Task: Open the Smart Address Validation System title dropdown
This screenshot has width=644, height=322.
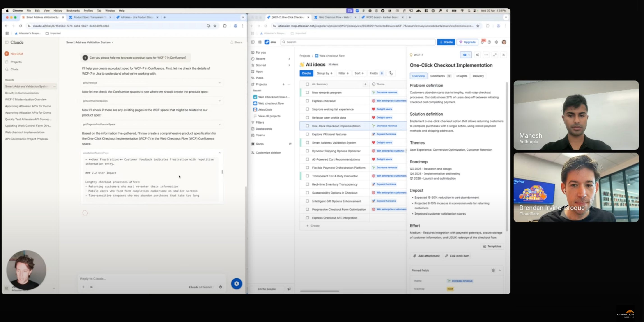Action: click(90, 42)
